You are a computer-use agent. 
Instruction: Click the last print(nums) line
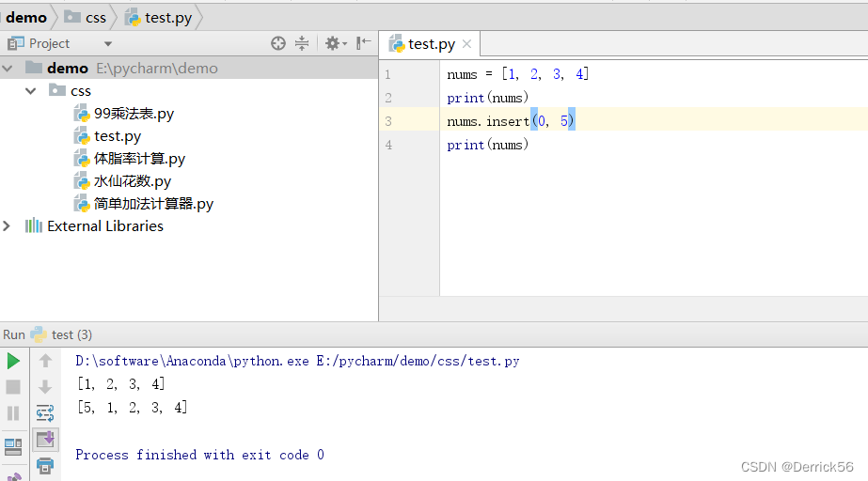(488, 145)
